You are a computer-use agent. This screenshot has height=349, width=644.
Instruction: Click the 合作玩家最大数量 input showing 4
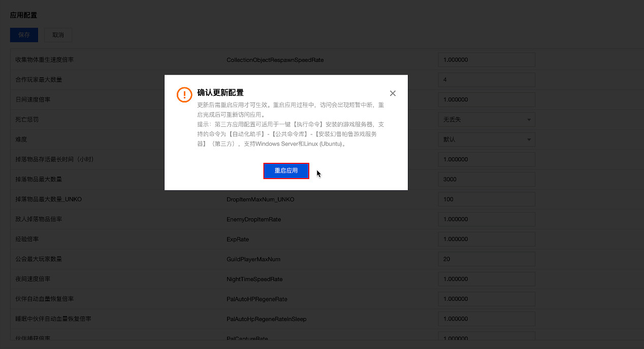[x=486, y=80]
